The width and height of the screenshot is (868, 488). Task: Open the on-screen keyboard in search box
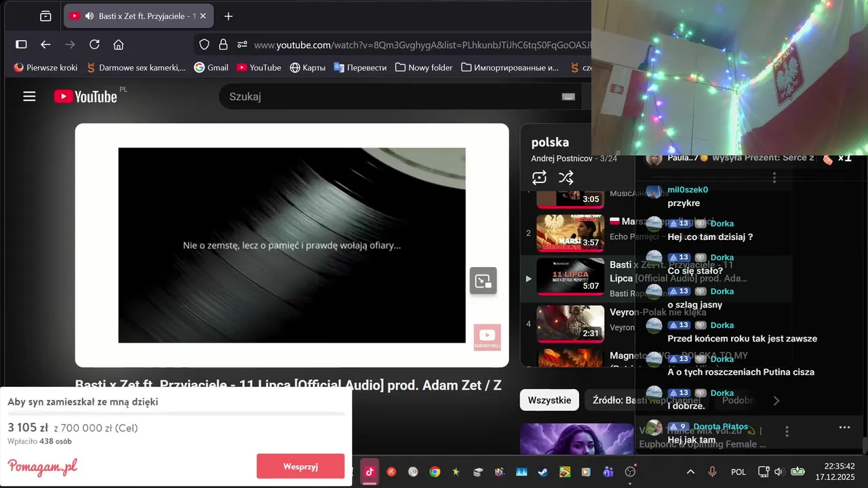(568, 97)
